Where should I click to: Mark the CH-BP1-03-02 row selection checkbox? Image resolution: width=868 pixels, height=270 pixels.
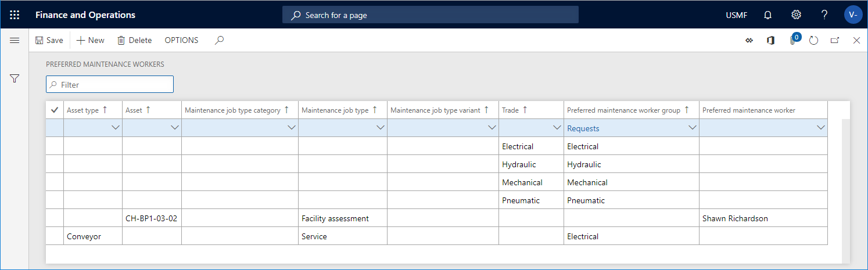(x=55, y=218)
